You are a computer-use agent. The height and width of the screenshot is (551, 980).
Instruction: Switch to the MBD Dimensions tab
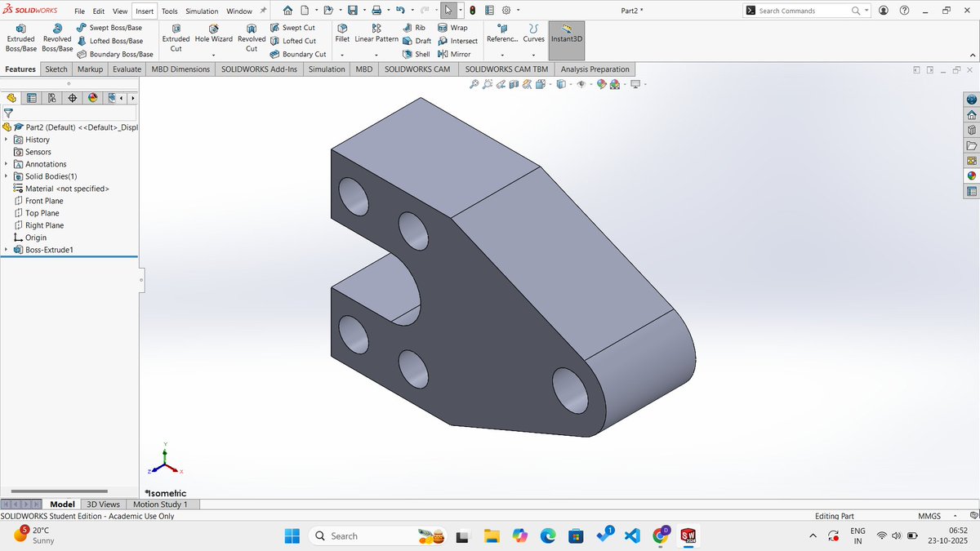point(180,69)
